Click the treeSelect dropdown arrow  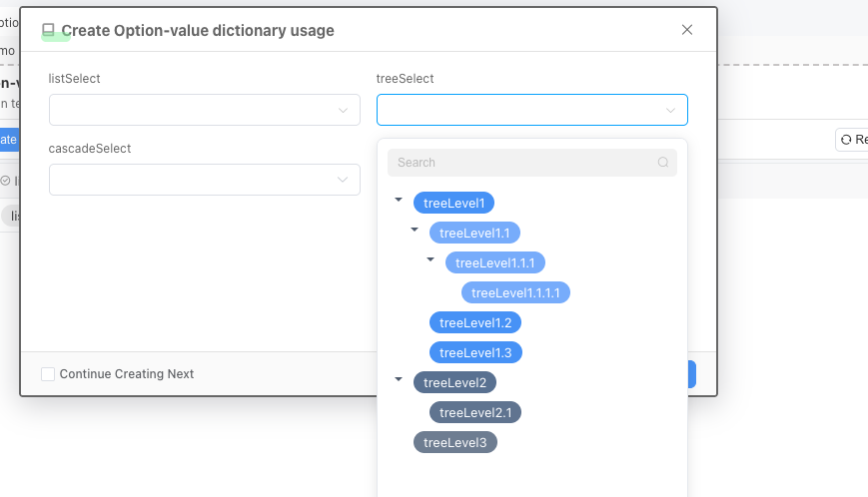click(671, 110)
